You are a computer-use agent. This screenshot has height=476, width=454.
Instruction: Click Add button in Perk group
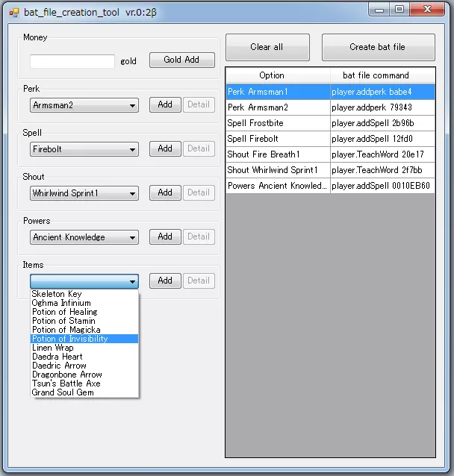click(165, 104)
